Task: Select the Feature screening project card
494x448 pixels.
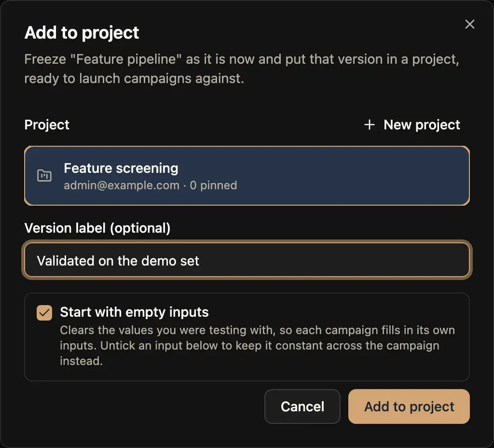Action: coord(247,176)
